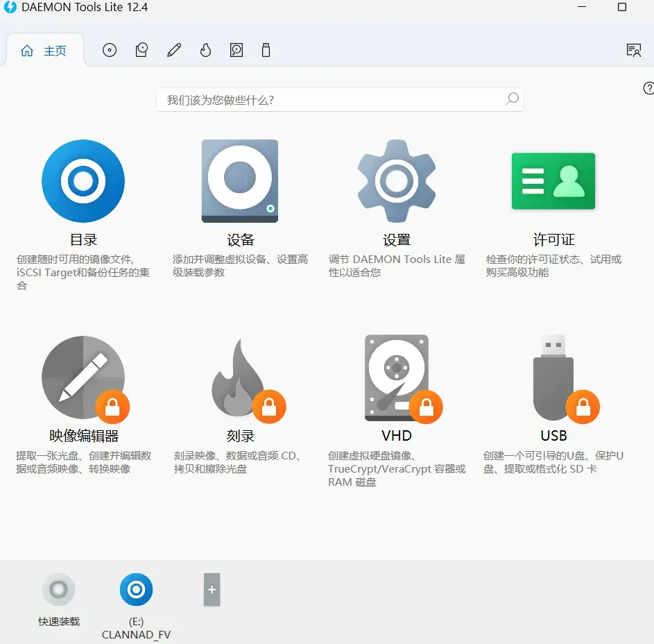Image resolution: width=654 pixels, height=644 pixels.
Task: Add a new virtual device with plus button
Action: (x=212, y=589)
